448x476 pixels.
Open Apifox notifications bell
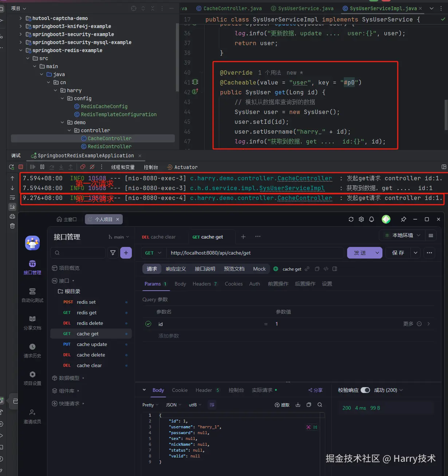(372, 219)
